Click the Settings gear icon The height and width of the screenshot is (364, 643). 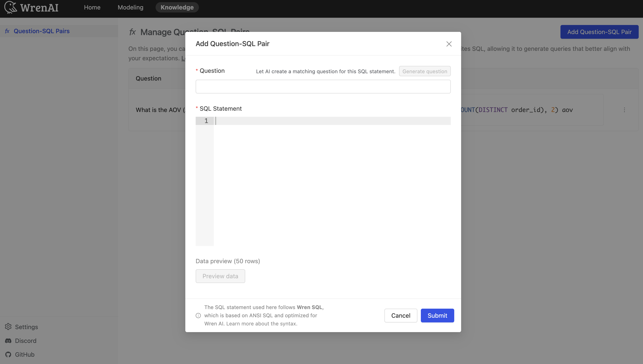[8, 327]
